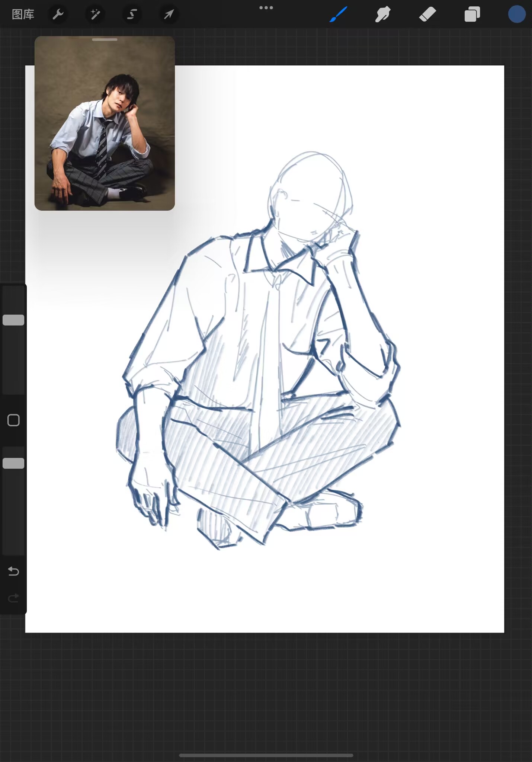The width and height of the screenshot is (532, 762).
Task: Tap the three-dot multitasking menu at top
Action: point(266,8)
